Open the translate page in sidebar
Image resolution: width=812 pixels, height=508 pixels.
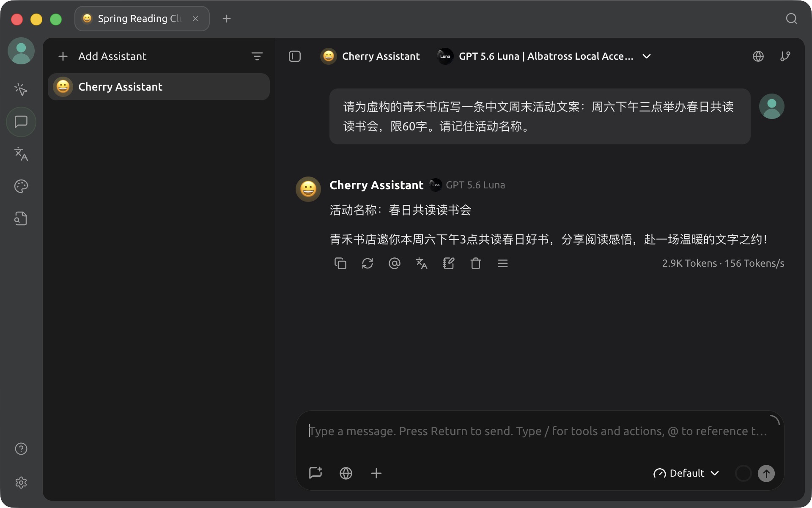[21, 154]
